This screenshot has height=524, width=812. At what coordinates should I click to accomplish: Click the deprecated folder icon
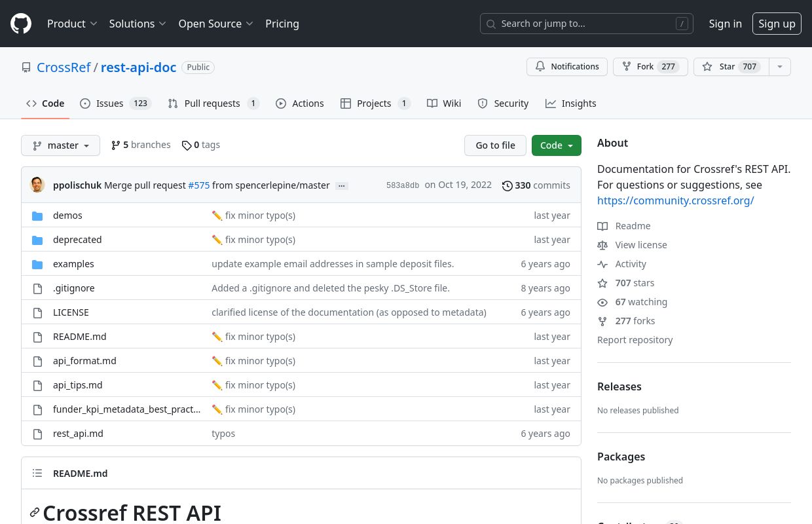coord(37,240)
